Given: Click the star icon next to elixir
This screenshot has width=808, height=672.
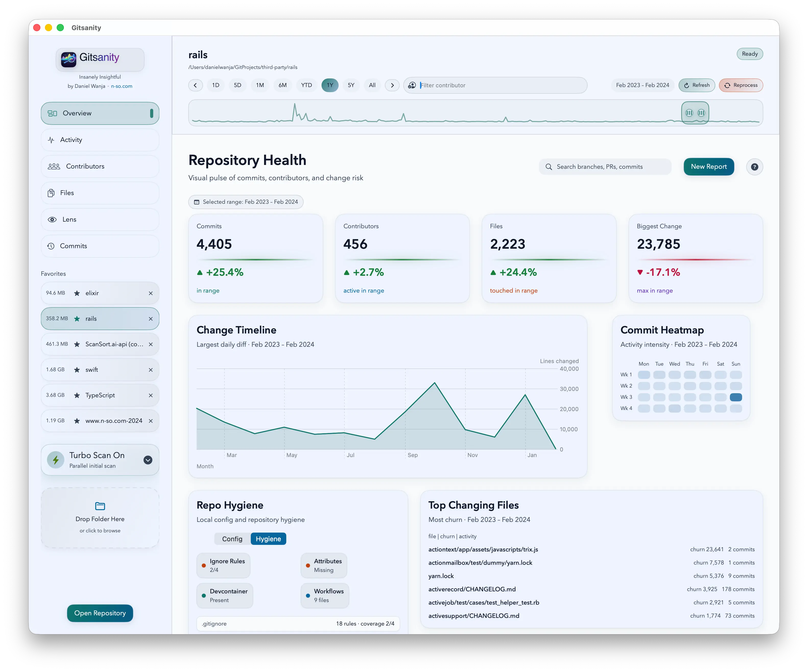Looking at the screenshot, I should (77, 294).
